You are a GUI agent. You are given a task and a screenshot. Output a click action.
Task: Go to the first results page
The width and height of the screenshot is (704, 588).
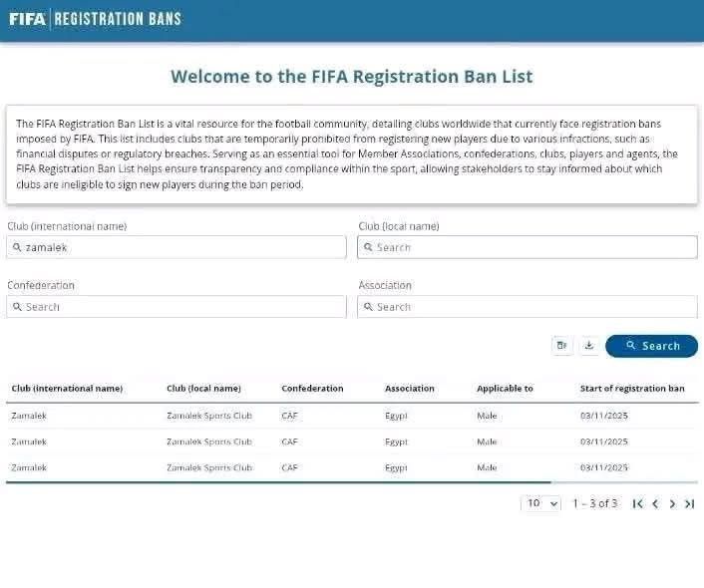[x=637, y=504]
